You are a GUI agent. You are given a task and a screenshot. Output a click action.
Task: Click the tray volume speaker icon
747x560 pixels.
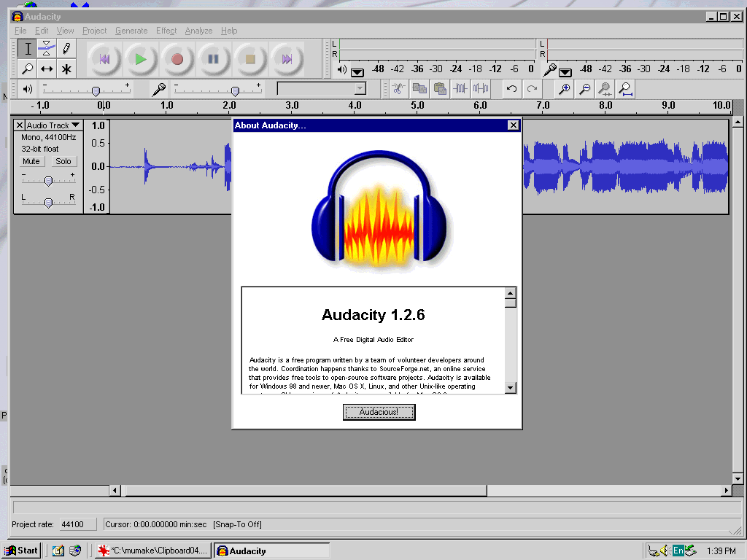pyautogui.click(x=665, y=551)
